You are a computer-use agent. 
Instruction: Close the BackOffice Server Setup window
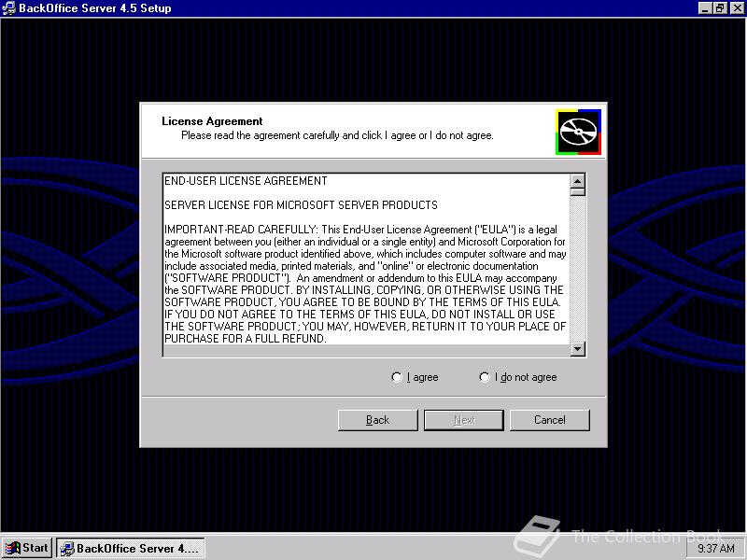tap(736, 8)
